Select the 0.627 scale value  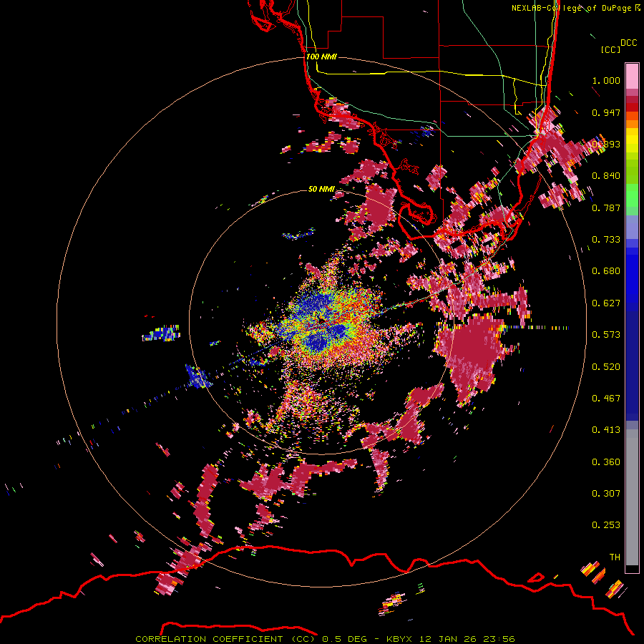tap(606, 303)
